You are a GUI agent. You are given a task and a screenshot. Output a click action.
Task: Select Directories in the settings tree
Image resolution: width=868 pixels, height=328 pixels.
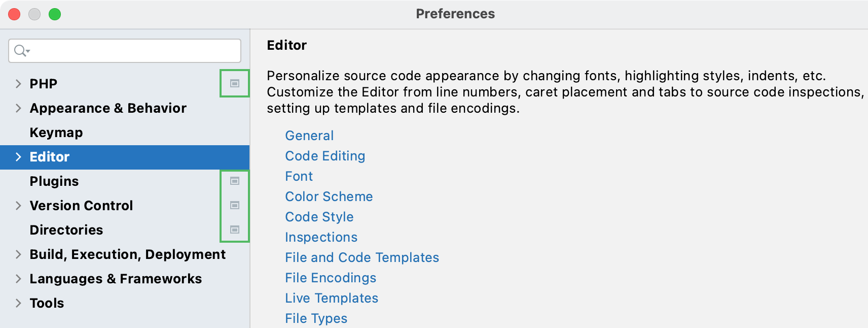(x=66, y=230)
